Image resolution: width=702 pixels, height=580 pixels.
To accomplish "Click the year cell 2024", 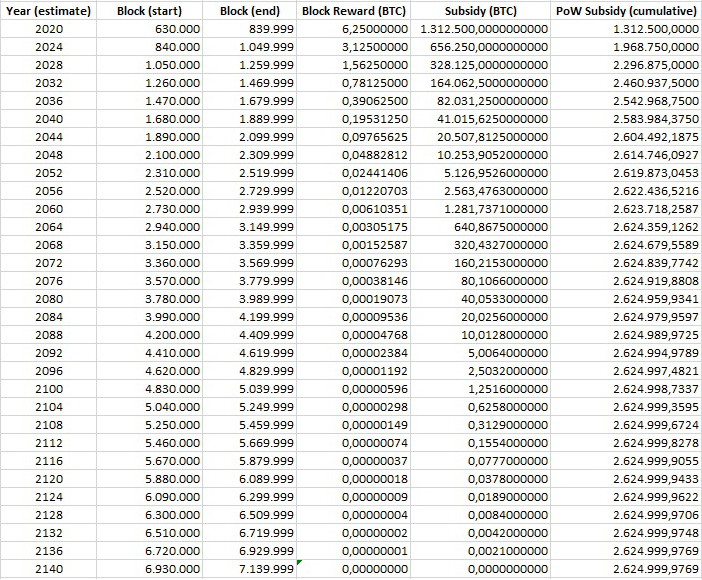I will pos(48,47).
